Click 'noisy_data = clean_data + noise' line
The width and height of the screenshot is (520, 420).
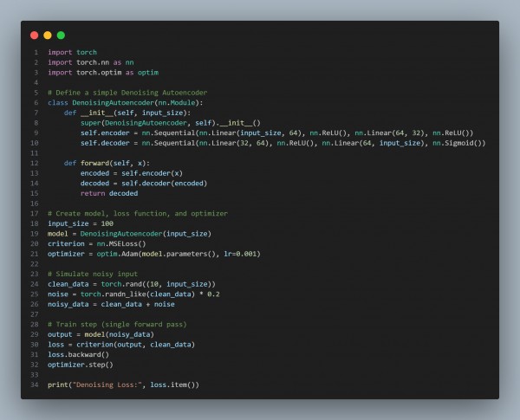coord(111,304)
